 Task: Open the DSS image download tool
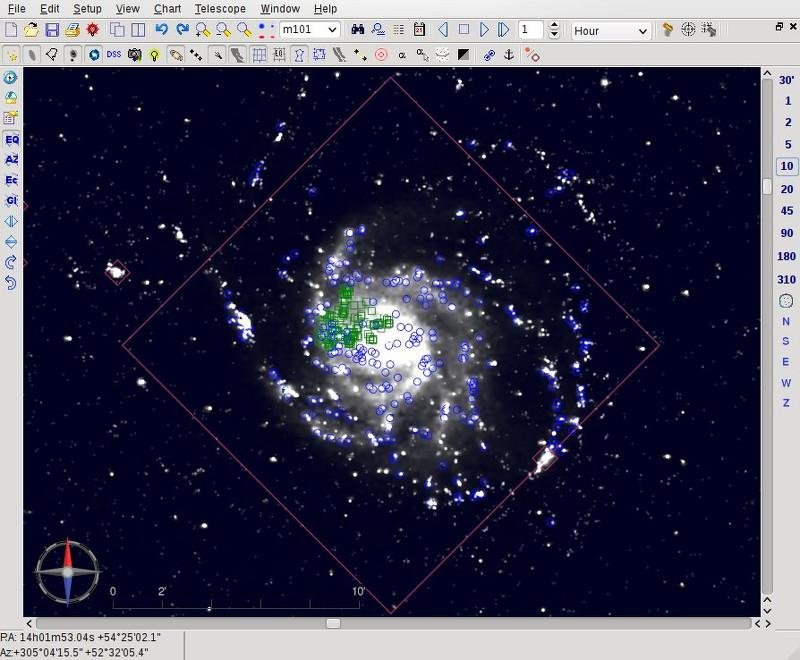(x=114, y=56)
